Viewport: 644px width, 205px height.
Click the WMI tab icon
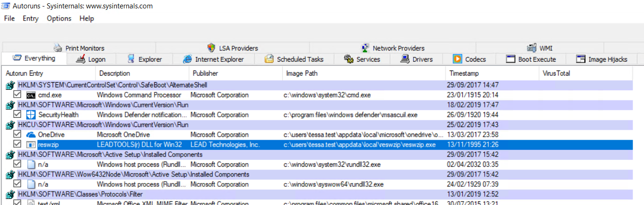coord(531,48)
